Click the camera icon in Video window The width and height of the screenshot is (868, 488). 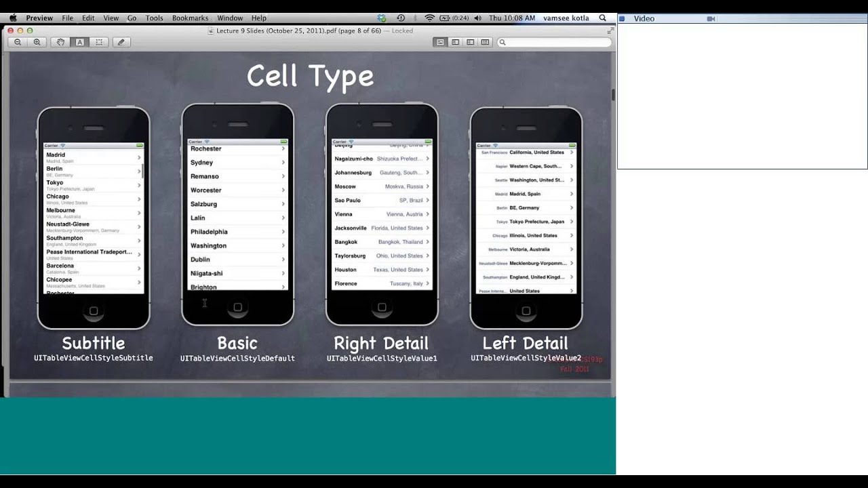coord(711,19)
